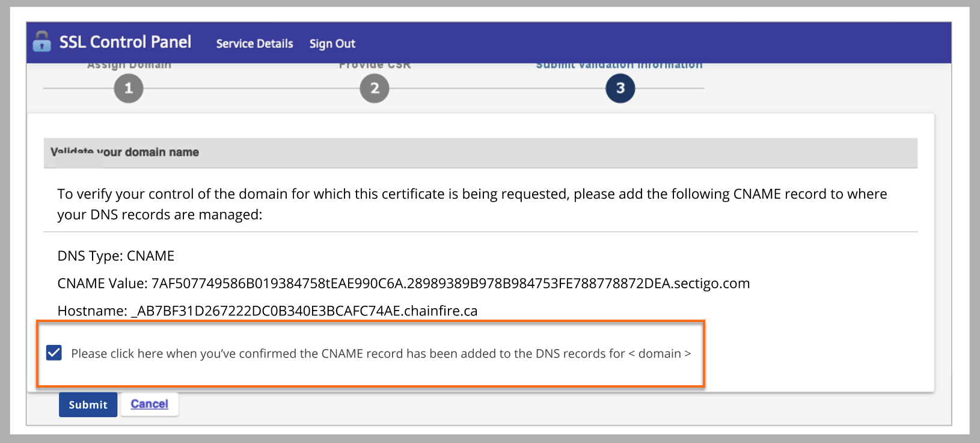Click the SSL Control Panel logo
The width and height of the screenshot is (980, 443).
click(x=125, y=42)
